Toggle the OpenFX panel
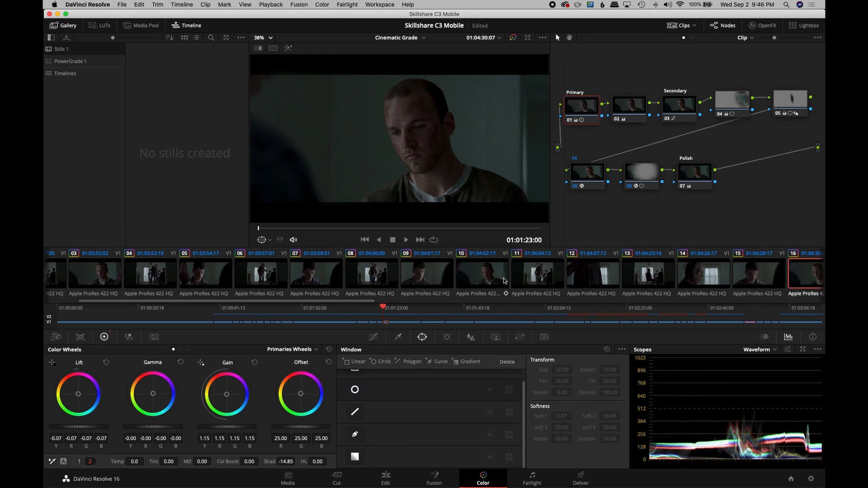The height and width of the screenshot is (488, 868). tap(762, 25)
